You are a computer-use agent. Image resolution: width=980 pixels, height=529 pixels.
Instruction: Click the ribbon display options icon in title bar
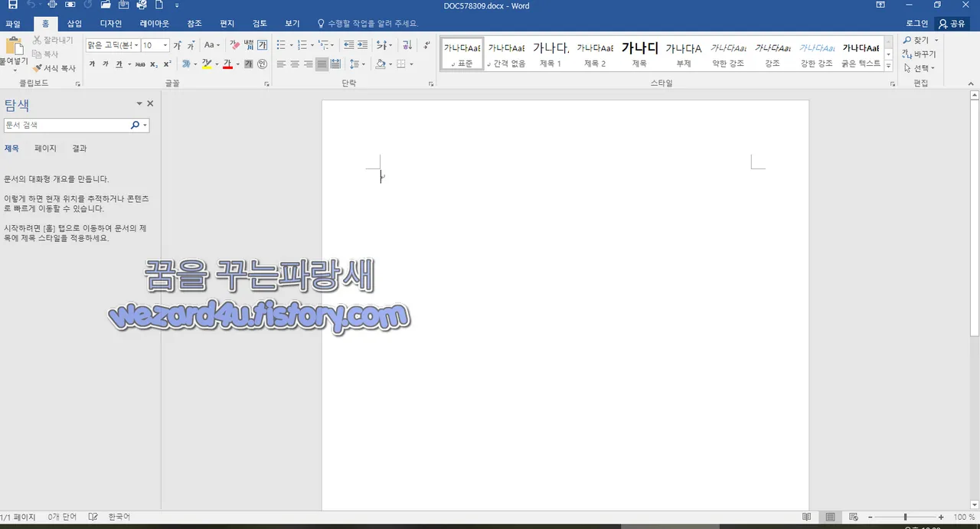click(x=880, y=5)
